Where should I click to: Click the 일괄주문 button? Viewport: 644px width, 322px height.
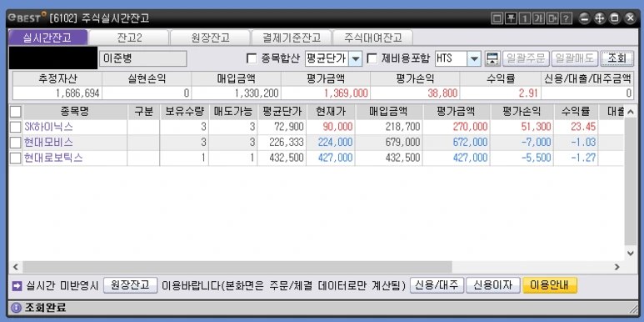point(526,58)
